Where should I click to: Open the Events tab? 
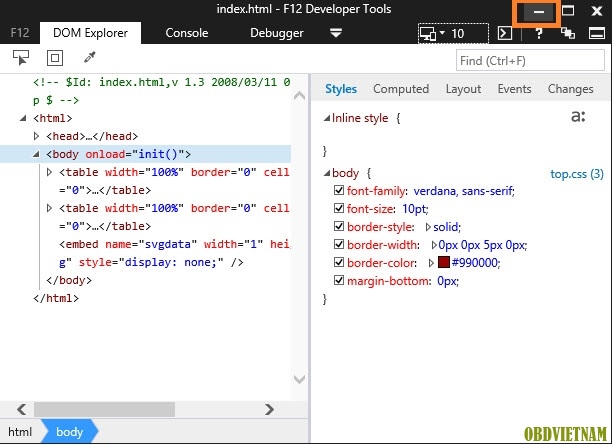click(x=514, y=89)
